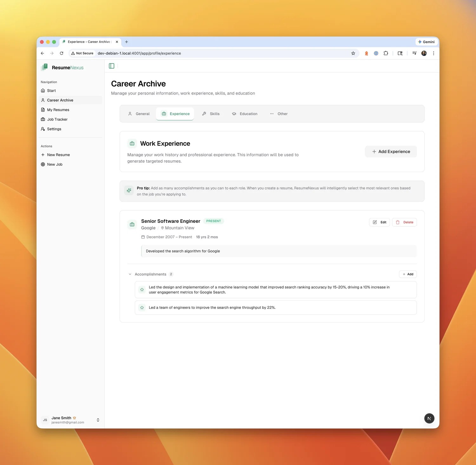Open the browser extensions puzzle icon
Viewport: 476px width, 465px height.
tap(386, 53)
